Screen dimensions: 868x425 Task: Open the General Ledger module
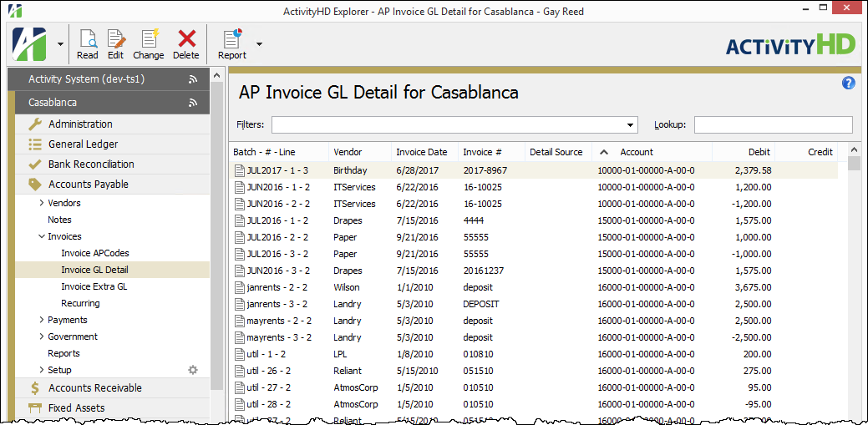point(83,144)
